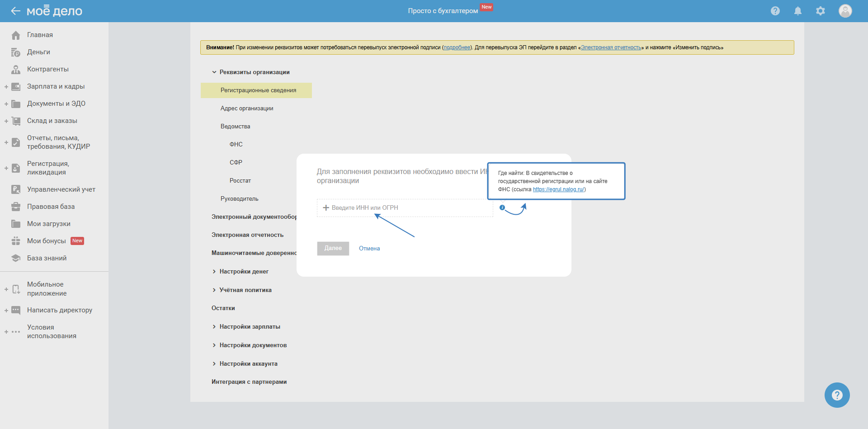Expand the Мобильное приложение plus
868x429 pixels.
click(6, 289)
